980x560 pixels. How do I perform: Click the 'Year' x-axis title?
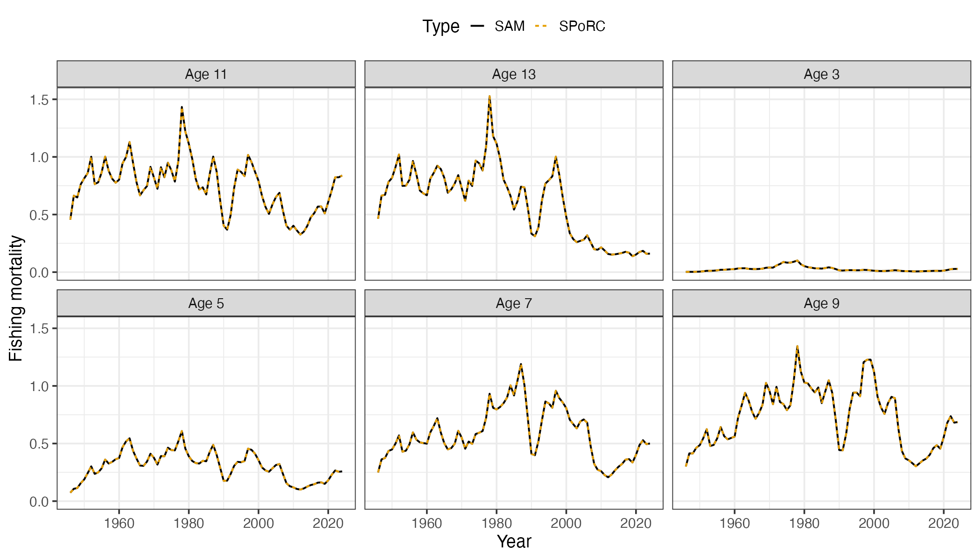pos(514,541)
